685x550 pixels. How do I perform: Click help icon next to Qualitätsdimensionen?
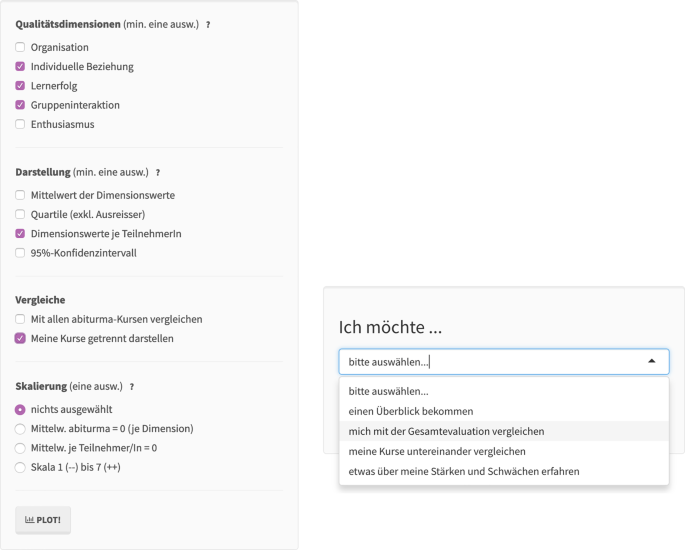click(208, 25)
